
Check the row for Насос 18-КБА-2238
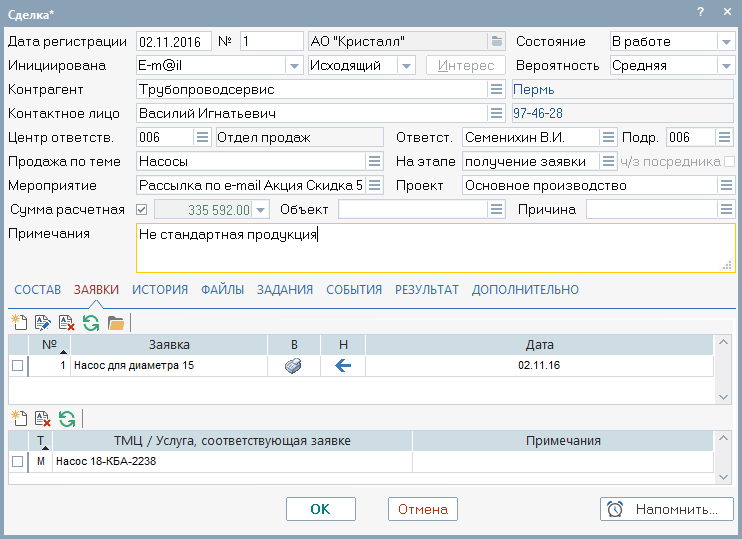point(18,461)
